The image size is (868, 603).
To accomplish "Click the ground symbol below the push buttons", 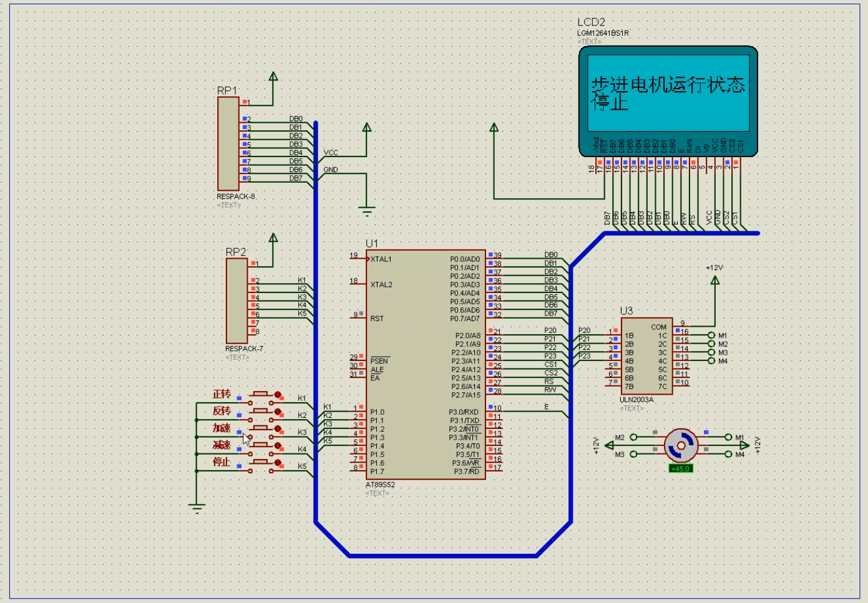I will [x=197, y=508].
